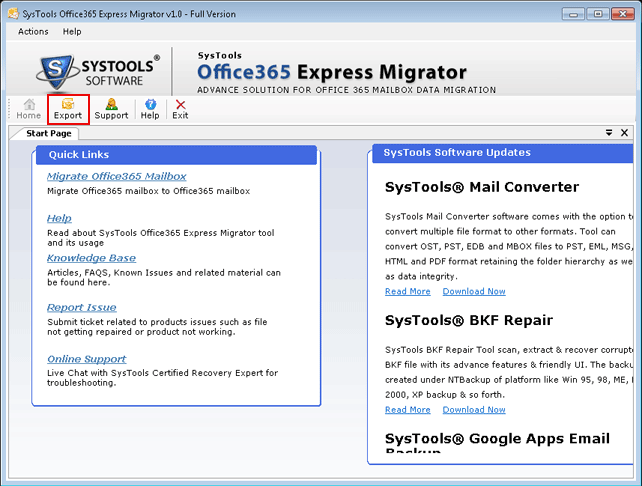
Task: Click the SysTools Mail Converter heading
Action: [x=482, y=187]
